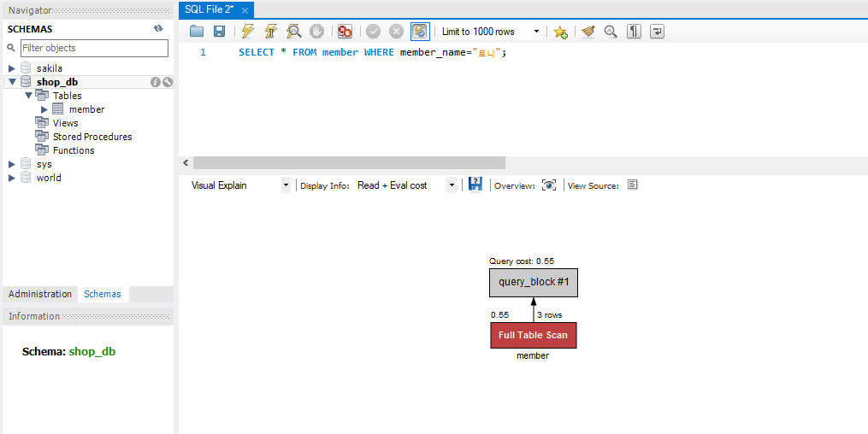The height and width of the screenshot is (434, 868).
Task: Save the script with the floppy icon
Action: pos(219,32)
